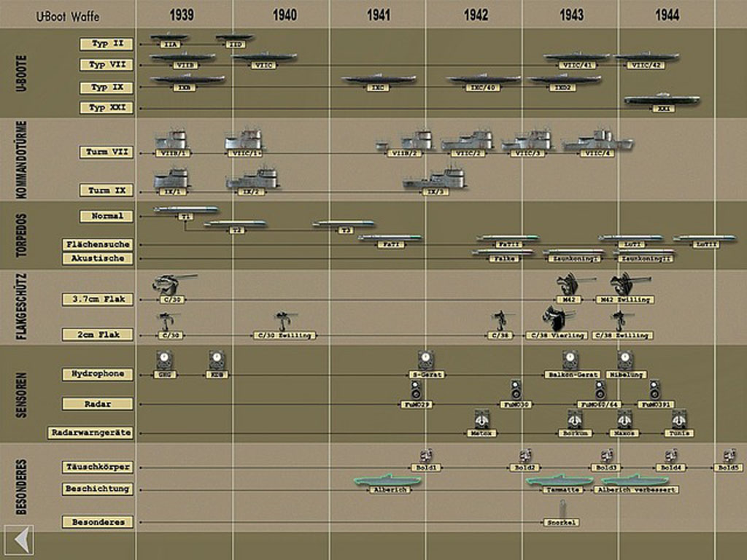Screen dimensions: 747x560
Task: Select the Täuschkörper category label
Action: tap(98, 467)
